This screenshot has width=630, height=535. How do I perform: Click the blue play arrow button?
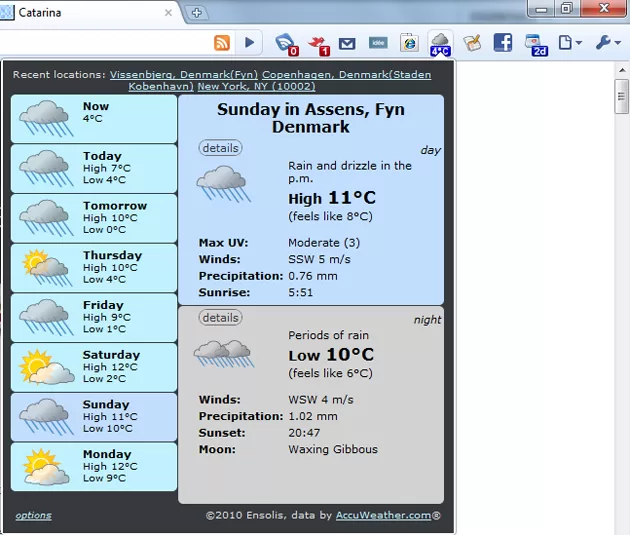[x=249, y=43]
